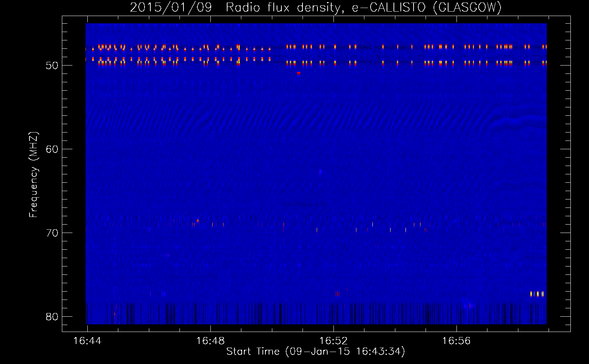The height and width of the screenshot is (364, 589).
Task: Click the yellow burst cluster near 77 MHz at far right
Action: click(x=537, y=294)
